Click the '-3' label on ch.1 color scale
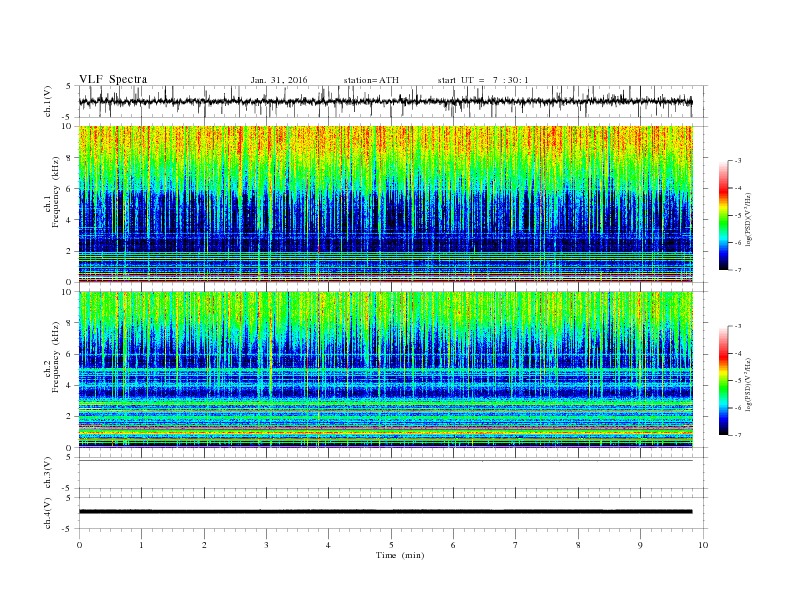The height and width of the screenshot is (612, 792). click(x=737, y=161)
